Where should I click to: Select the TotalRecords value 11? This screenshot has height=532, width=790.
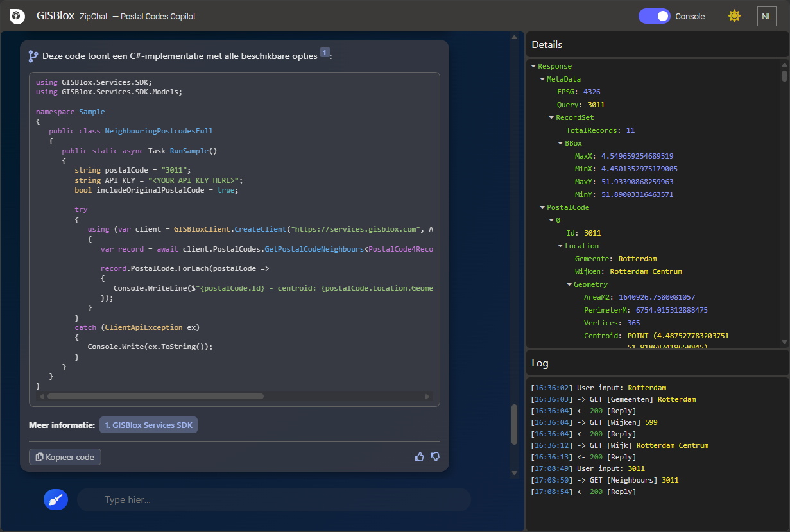[x=630, y=130]
